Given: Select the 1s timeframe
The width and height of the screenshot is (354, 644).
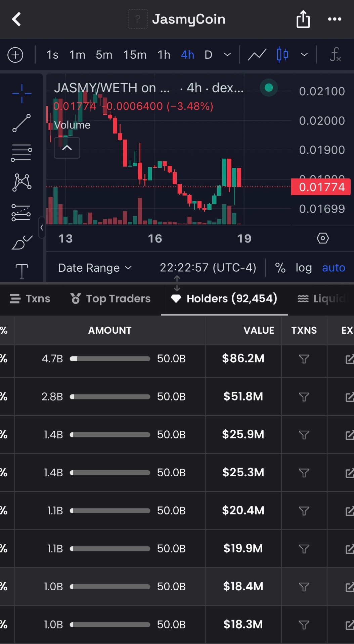Looking at the screenshot, I should 52,55.
